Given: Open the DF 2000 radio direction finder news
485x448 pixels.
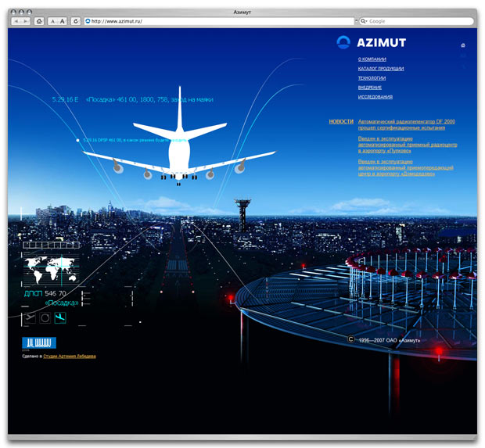Looking at the screenshot, I should (406, 124).
